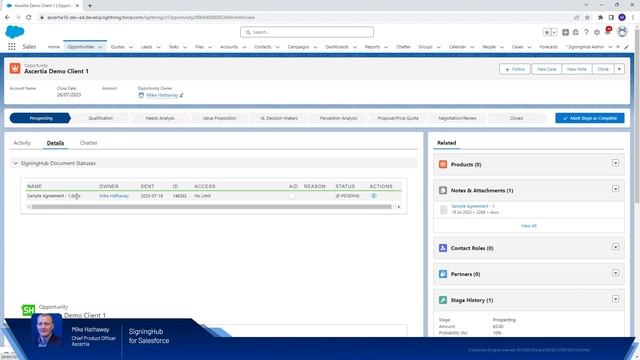This screenshot has width=640, height=360.
Task: Open Products related list dropdown
Action: tap(615, 163)
